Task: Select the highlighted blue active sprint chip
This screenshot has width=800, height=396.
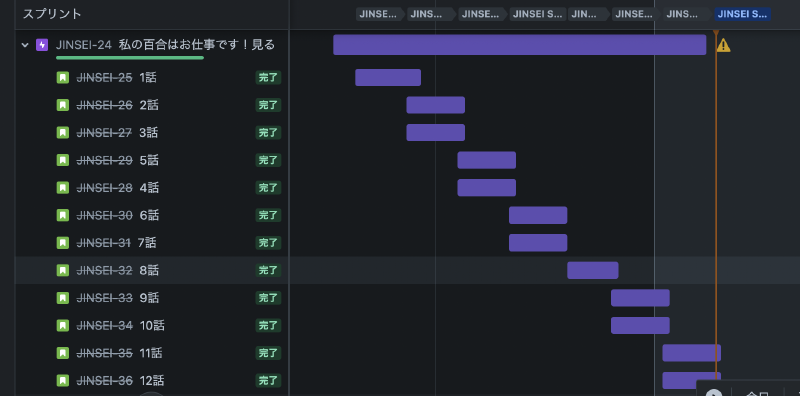Action: click(x=742, y=14)
